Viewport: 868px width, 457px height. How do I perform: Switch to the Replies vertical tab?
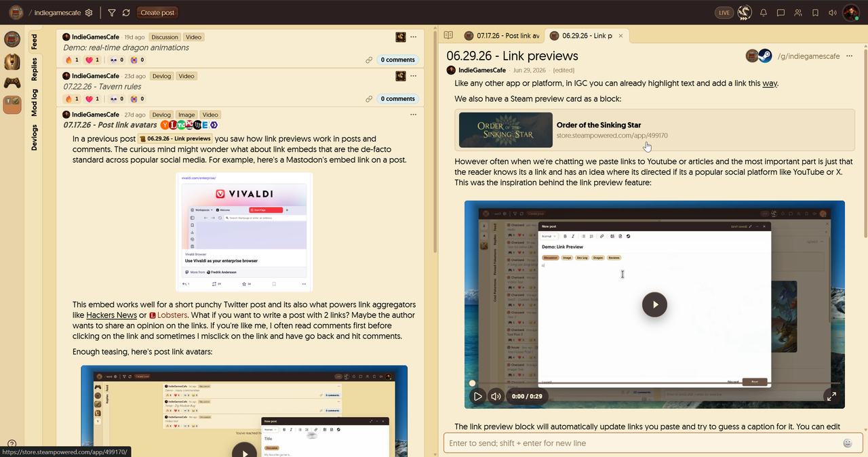(34, 70)
